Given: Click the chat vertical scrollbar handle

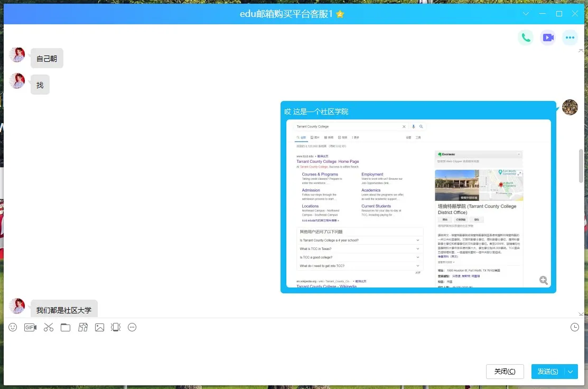Looking at the screenshot, I should click(581, 165).
